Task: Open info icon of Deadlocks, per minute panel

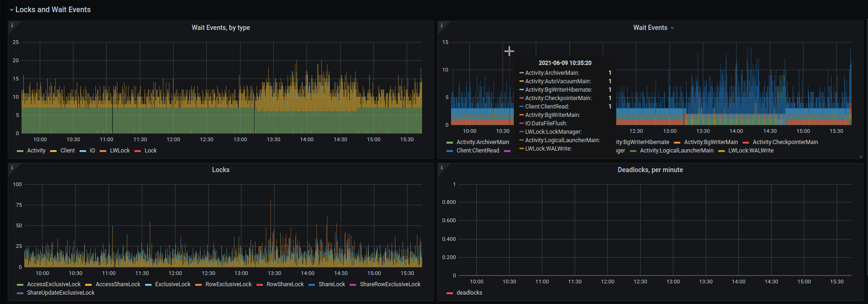Action: coord(441,167)
